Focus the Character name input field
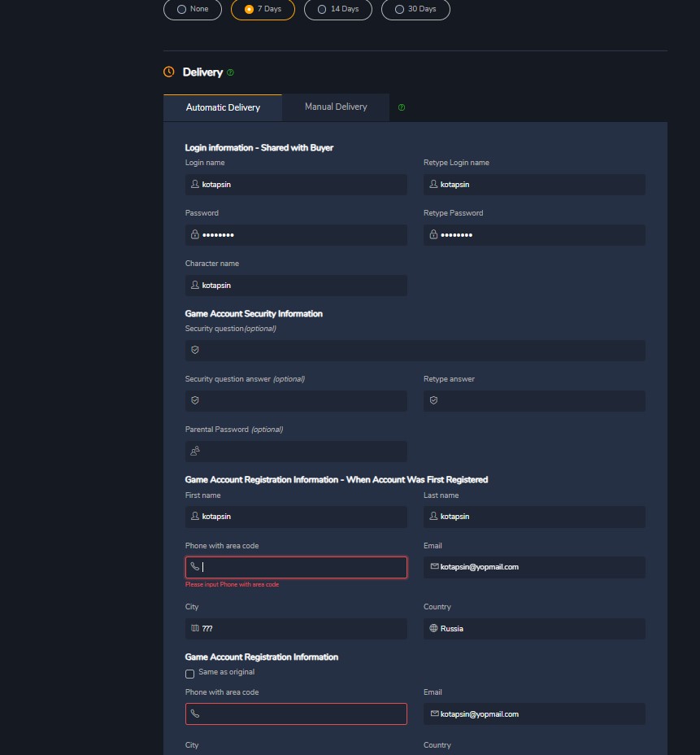This screenshot has width=700, height=755. tap(296, 286)
